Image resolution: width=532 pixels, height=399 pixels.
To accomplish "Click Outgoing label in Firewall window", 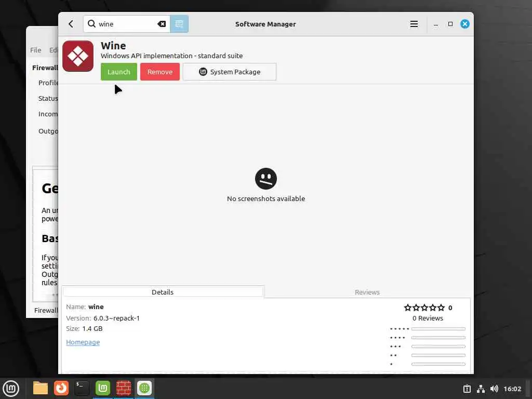I will pyautogui.click(x=48, y=131).
